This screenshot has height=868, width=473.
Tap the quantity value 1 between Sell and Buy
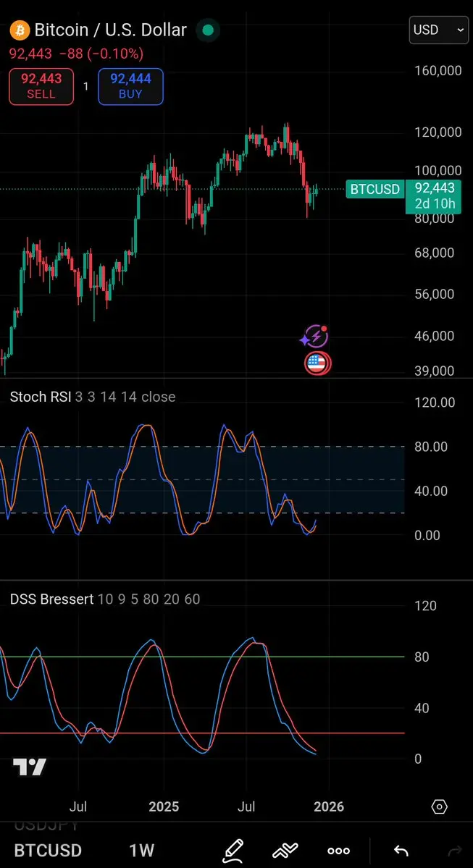coord(86,86)
